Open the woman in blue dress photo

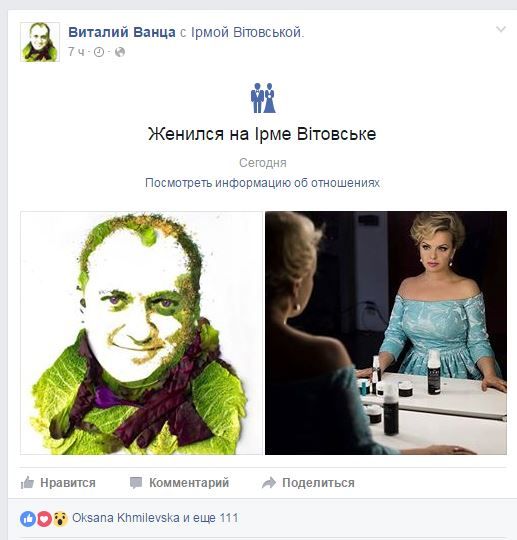386,333
